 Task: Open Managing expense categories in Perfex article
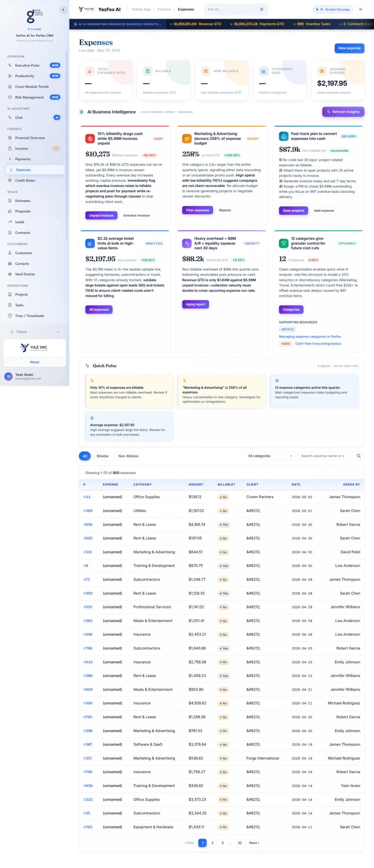(310, 336)
